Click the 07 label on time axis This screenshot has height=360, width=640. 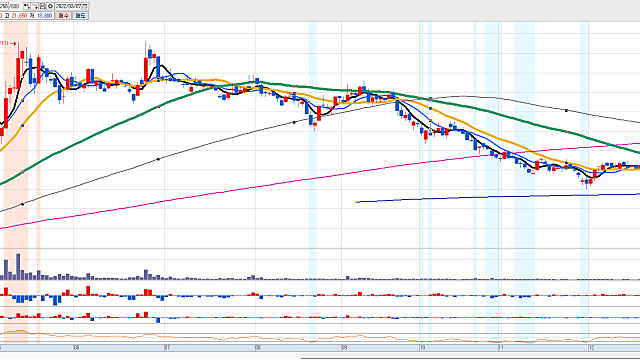[x=167, y=348]
